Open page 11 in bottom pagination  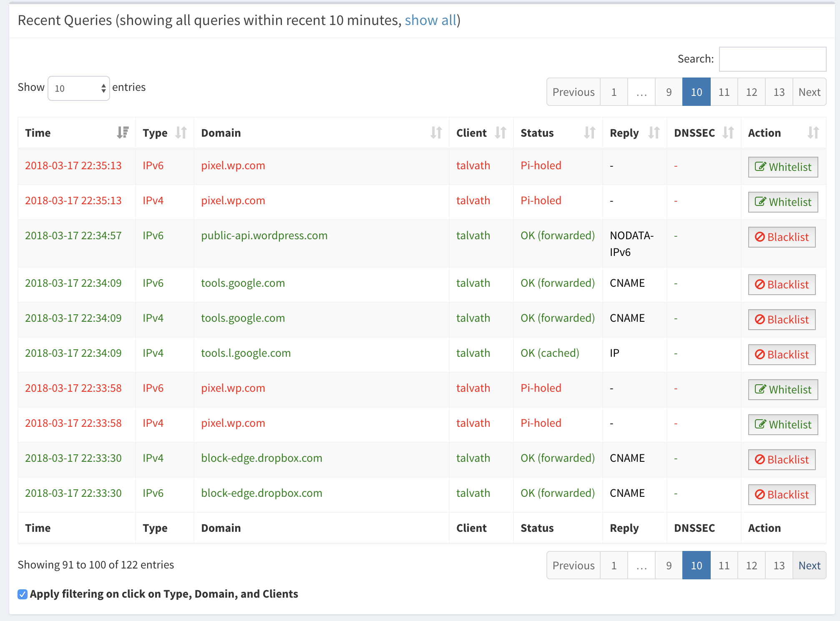click(724, 565)
